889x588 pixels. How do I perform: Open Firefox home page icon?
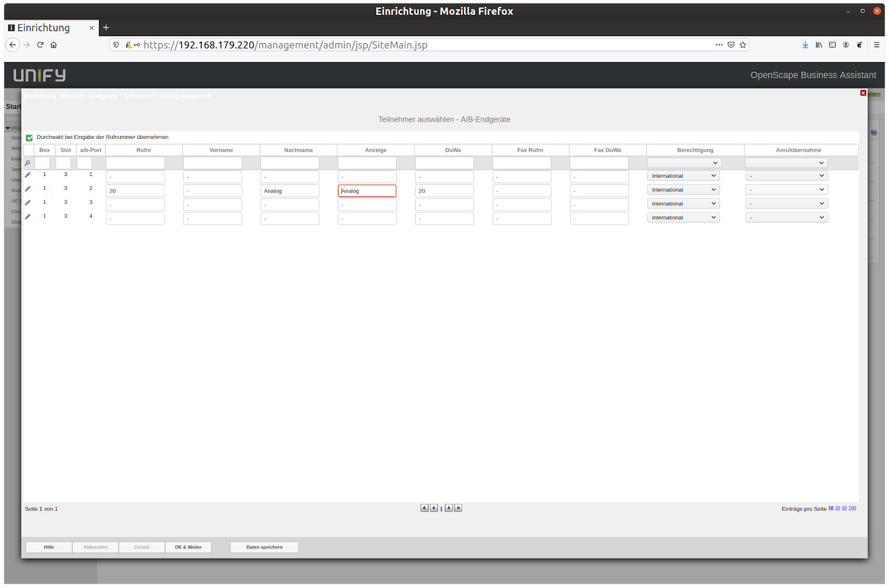tap(54, 45)
